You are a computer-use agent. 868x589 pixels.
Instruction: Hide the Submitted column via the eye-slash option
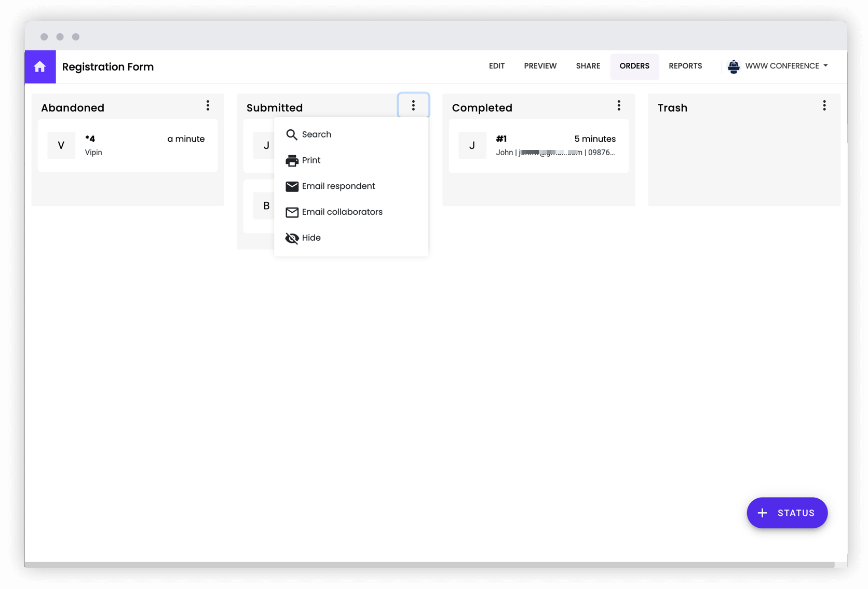click(310, 238)
